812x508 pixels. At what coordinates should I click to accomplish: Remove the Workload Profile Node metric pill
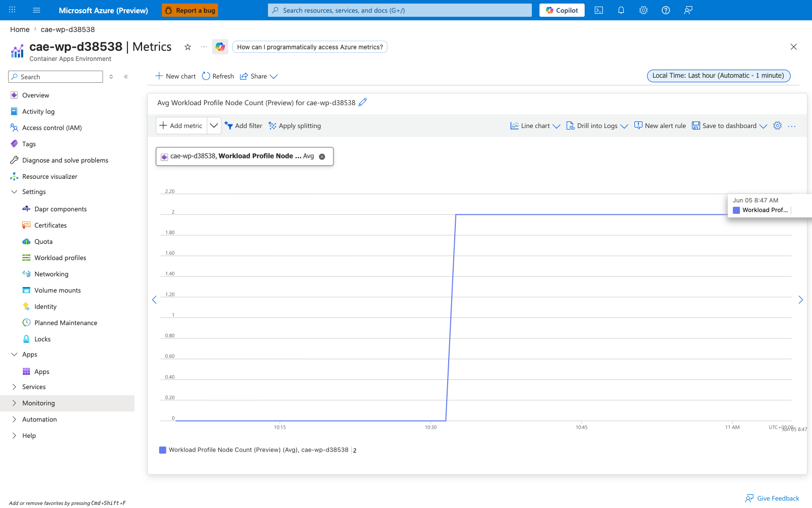[322, 156]
